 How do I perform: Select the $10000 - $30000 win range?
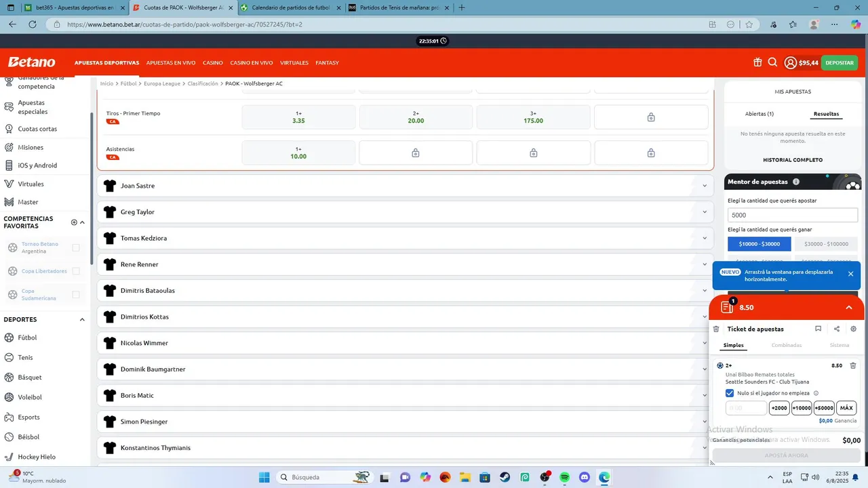tap(759, 244)
